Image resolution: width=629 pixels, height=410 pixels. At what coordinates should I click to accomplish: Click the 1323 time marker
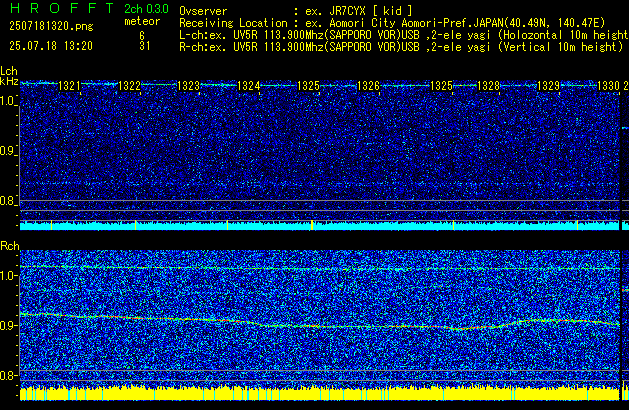(189, 86)
